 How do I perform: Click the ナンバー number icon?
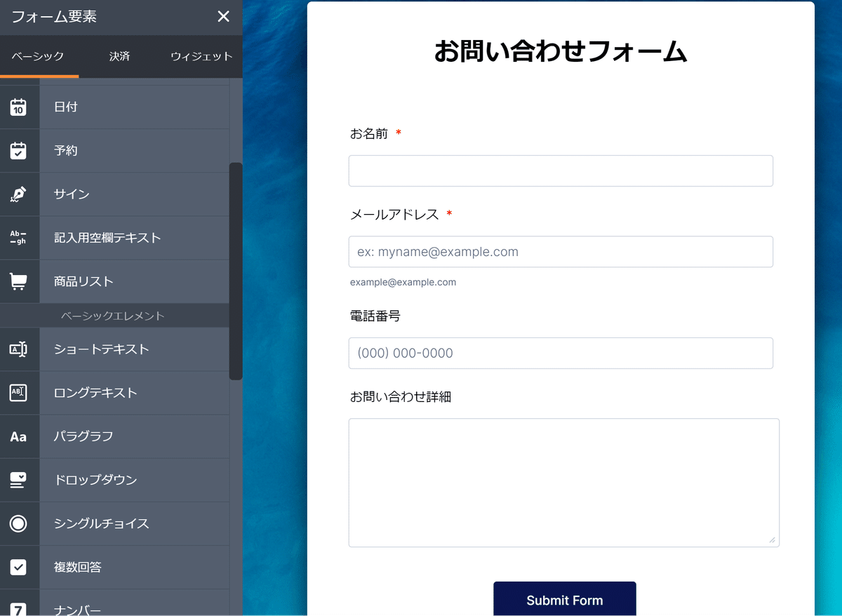(18, 609)
